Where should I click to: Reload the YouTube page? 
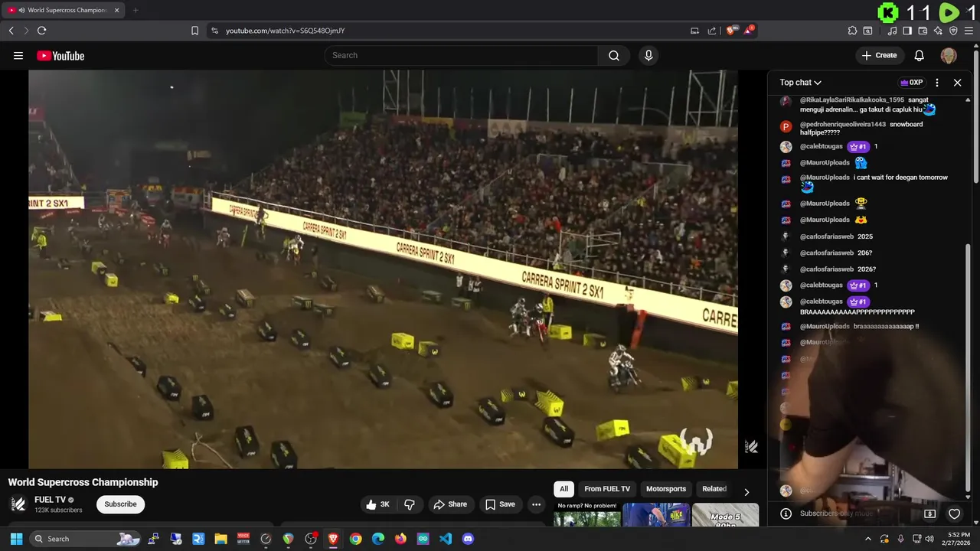[x=41, y=31]
